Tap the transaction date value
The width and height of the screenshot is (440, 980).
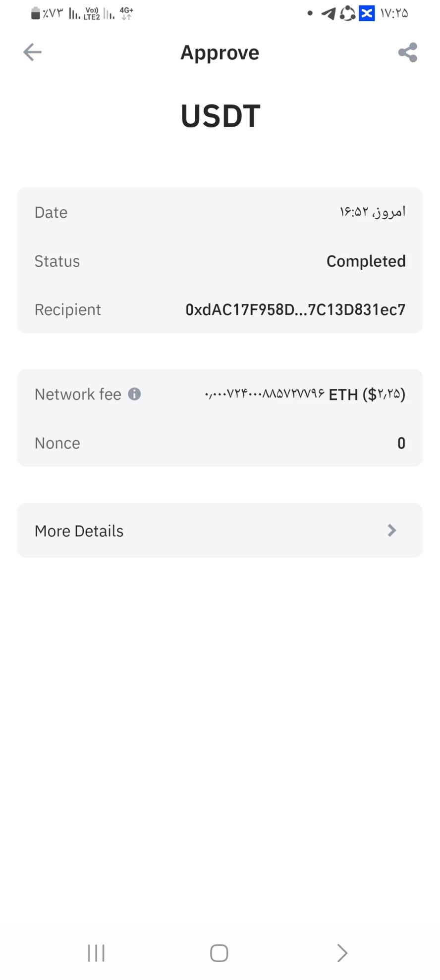point(372,212)
